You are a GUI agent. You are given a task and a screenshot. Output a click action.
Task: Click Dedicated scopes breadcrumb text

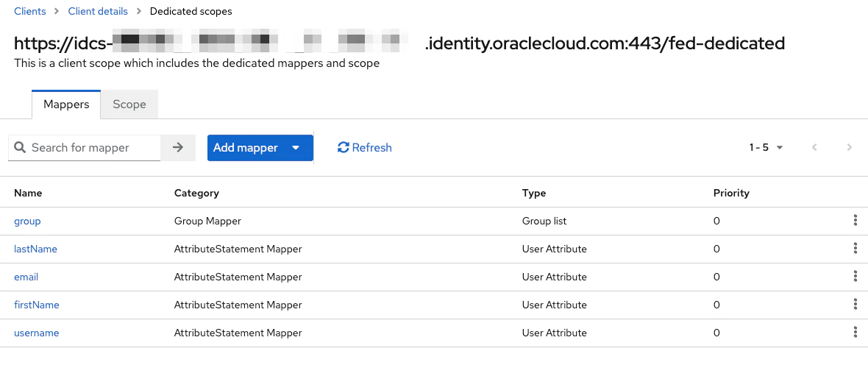(191, 11)
